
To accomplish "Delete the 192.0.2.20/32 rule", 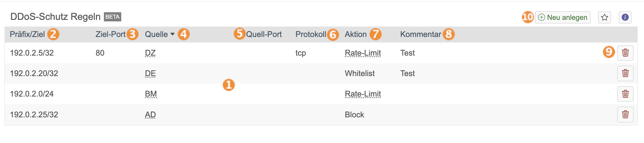I will [x=625, y=73].
